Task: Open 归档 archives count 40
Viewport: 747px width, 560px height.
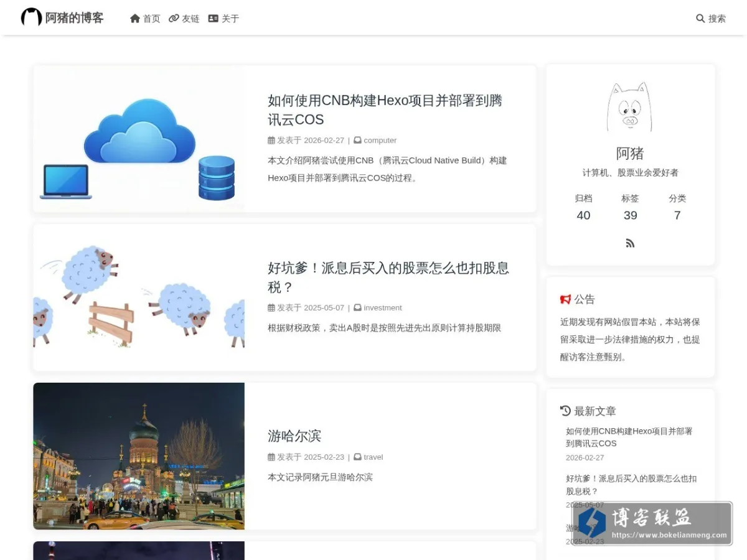Action: pyautogui.click(x=583, y=207)
